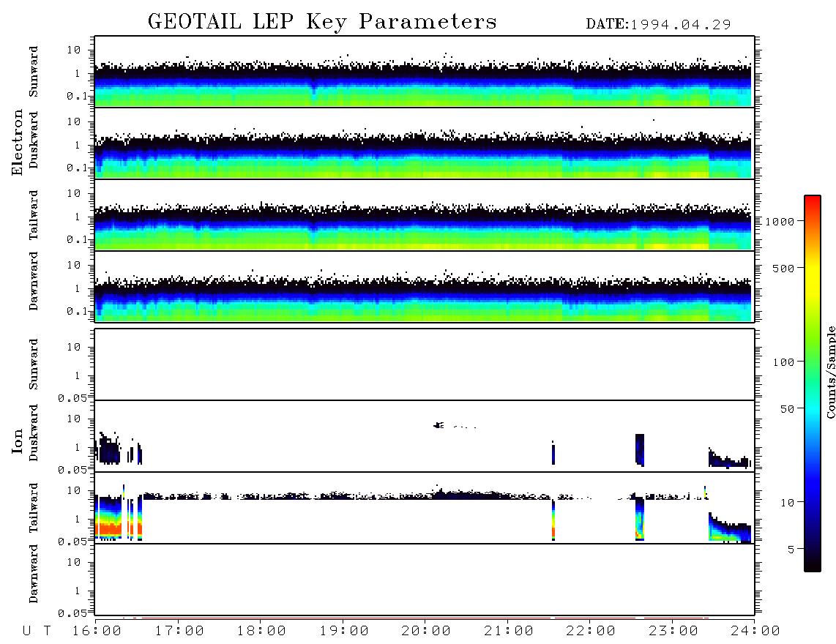This screenshot has height=644, width=836.
Task: Click the 1000 color bar tick label
Action: 780,221
